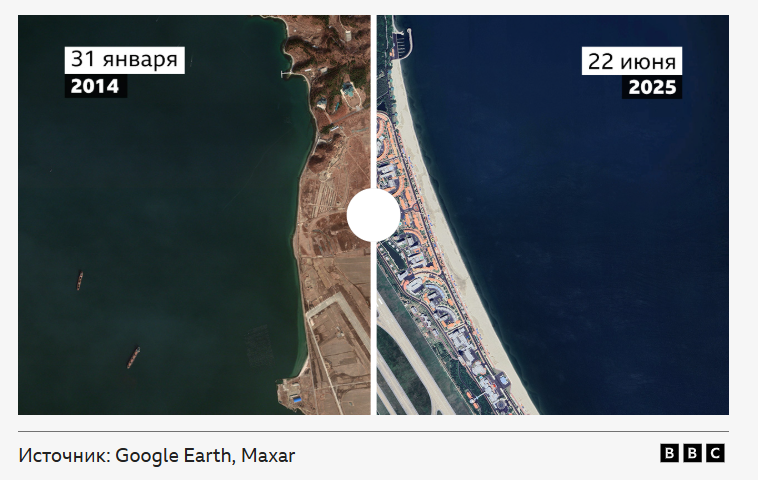The image size is (758, 480).
Task: Click the 'Источник: Google Earth, Maxar' source text
Action: 157,456
